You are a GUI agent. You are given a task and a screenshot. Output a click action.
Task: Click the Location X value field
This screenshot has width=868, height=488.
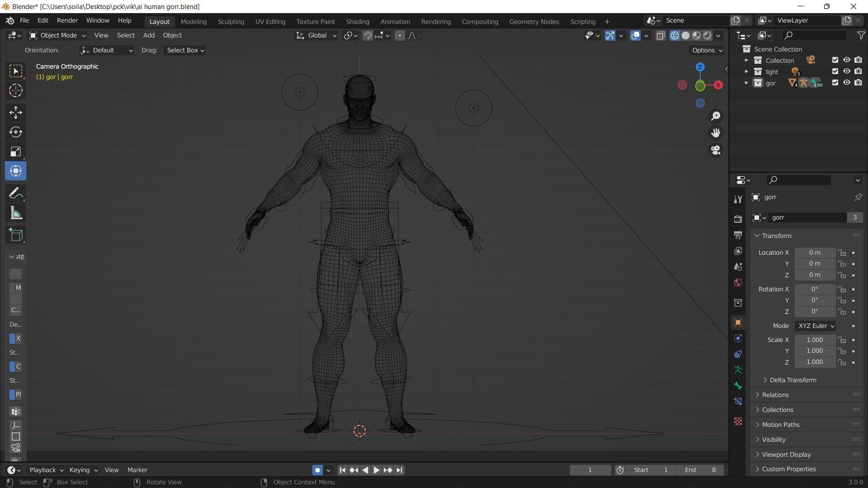[x=815, y=253]
